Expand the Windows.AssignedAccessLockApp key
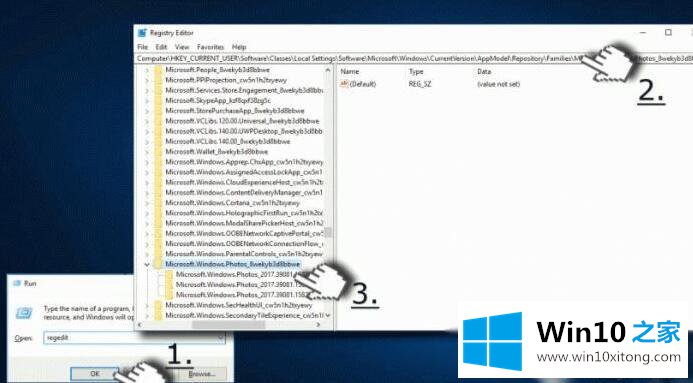The height and width of the screenshot is (383, 693). coord(148,172)
